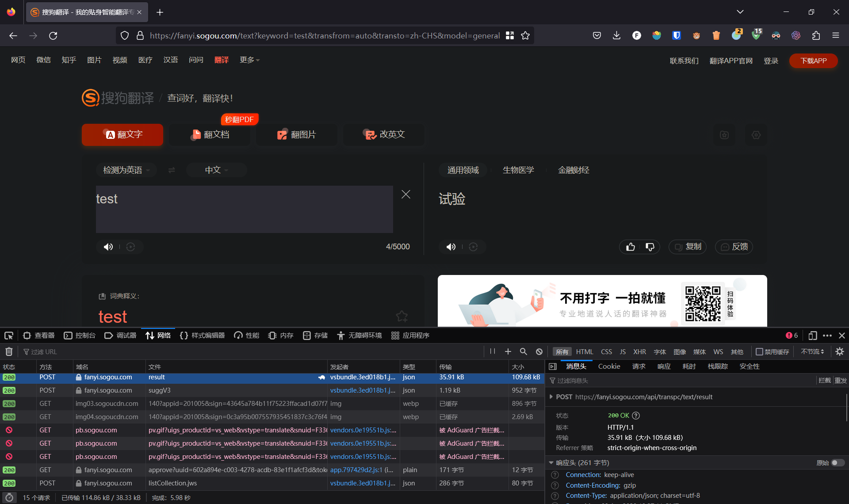
Task: Open request blocking panel icon
Action: click(539, 351)
